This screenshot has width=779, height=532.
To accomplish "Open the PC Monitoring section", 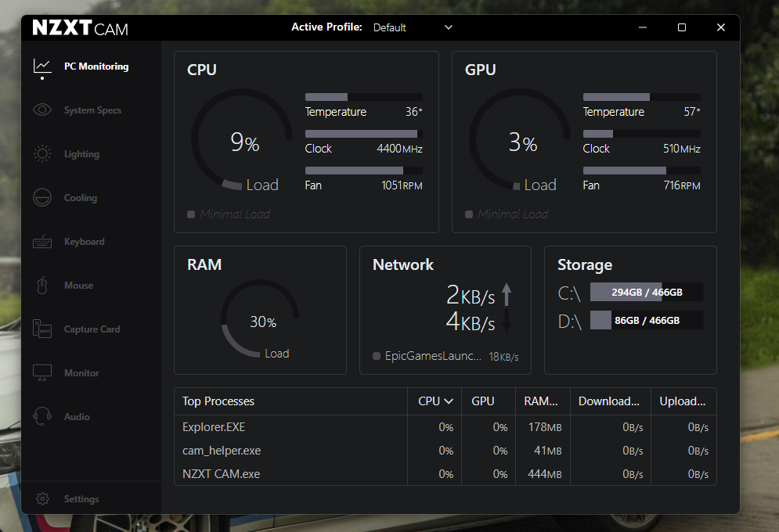I will tap(96, 66).
